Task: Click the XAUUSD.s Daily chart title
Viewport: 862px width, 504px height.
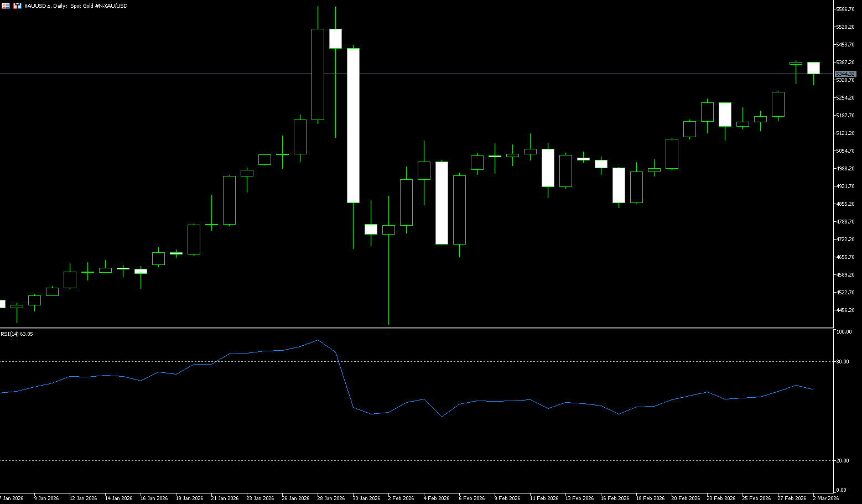Action: point(76,6)
